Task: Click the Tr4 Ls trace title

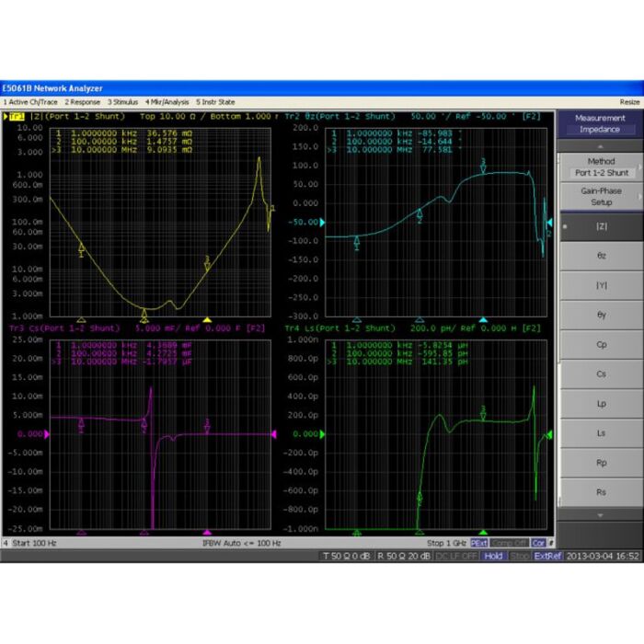Action: point(339,328)
